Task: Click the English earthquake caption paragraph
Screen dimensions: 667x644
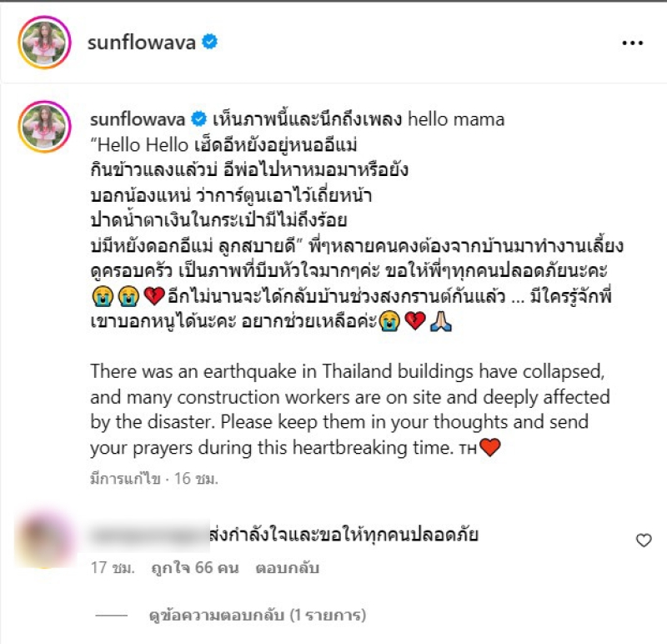Action: (350, 410)
